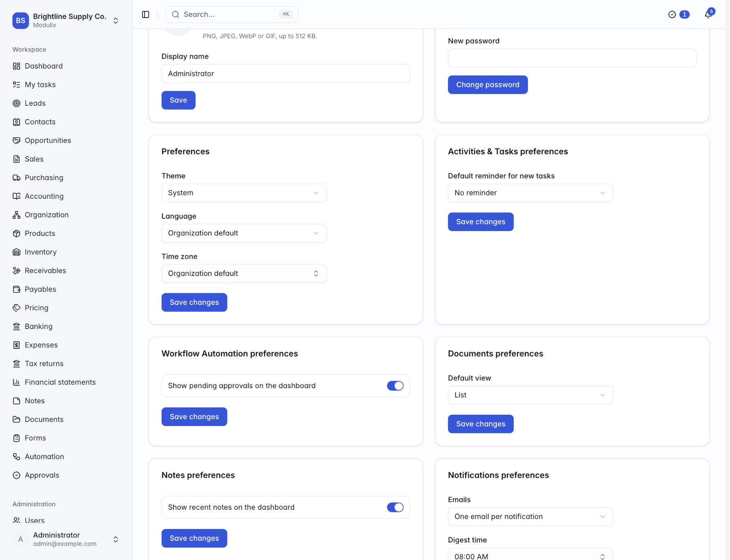Click the Search box in top bar

click(232, 14)
